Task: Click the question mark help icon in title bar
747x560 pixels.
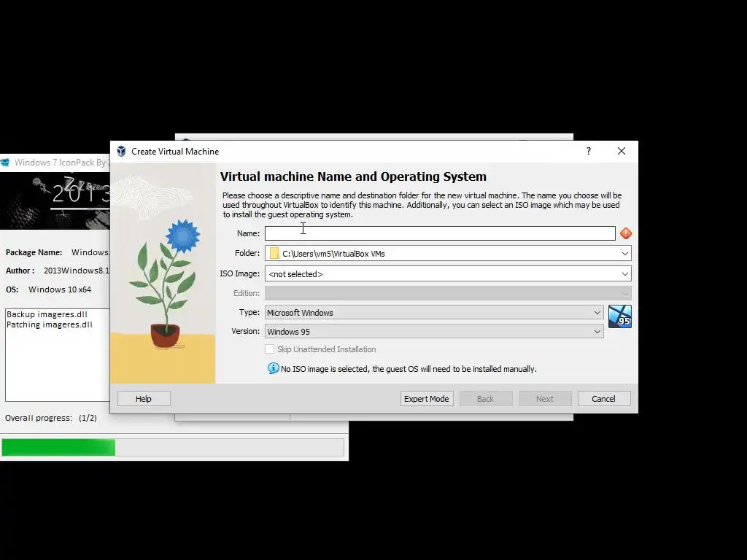Action: pyautogui.click(x=589, y=151)
